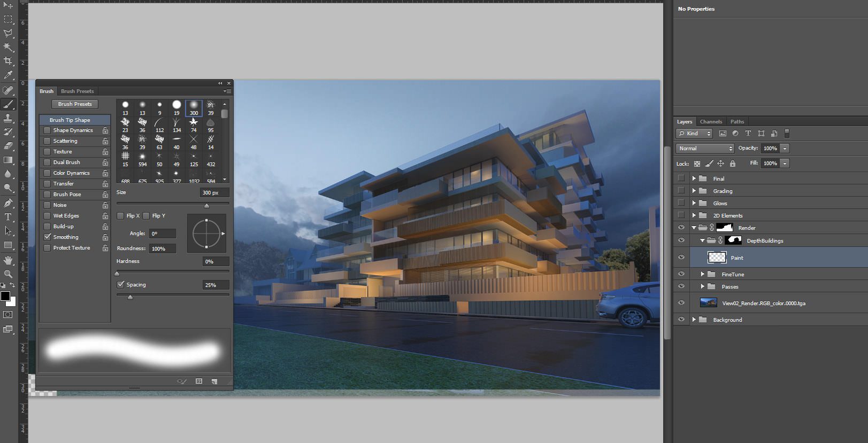Select the Type tool

point(8,217)
